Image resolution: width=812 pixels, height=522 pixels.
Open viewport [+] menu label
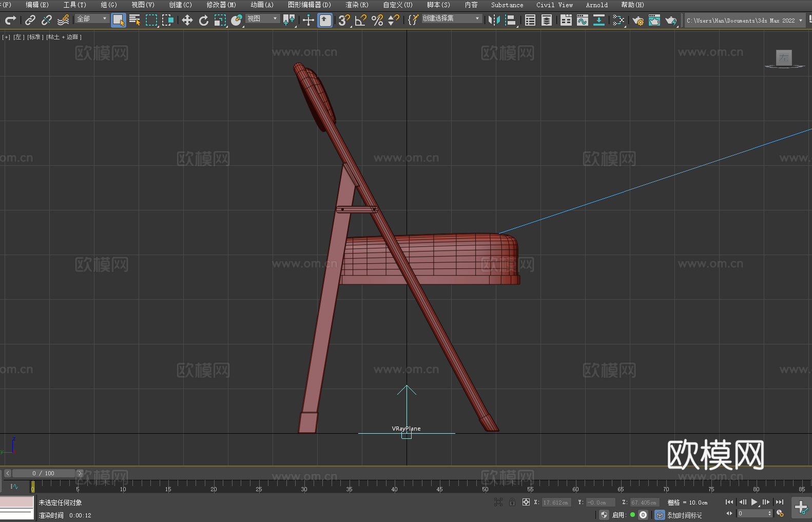tap(6, 37)
